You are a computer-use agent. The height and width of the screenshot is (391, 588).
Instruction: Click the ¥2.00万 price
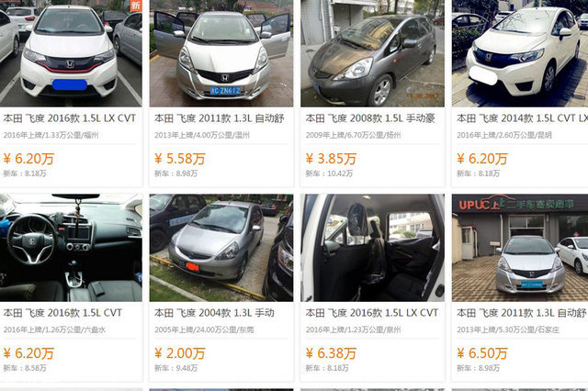180,353
